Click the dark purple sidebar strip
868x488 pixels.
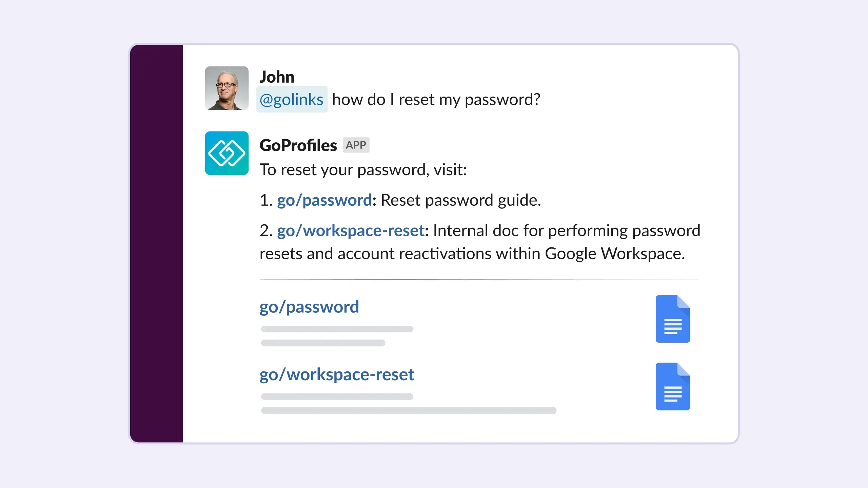tap(156, 243)
